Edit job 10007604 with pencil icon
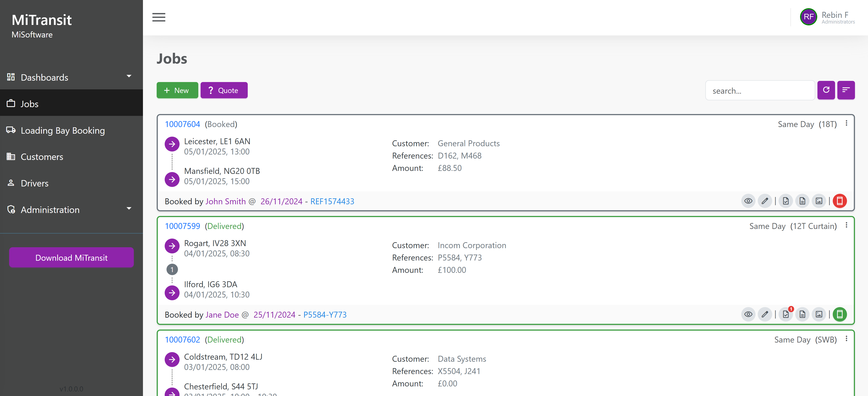Viewport: 868px width, 396px height. point(765,201)
